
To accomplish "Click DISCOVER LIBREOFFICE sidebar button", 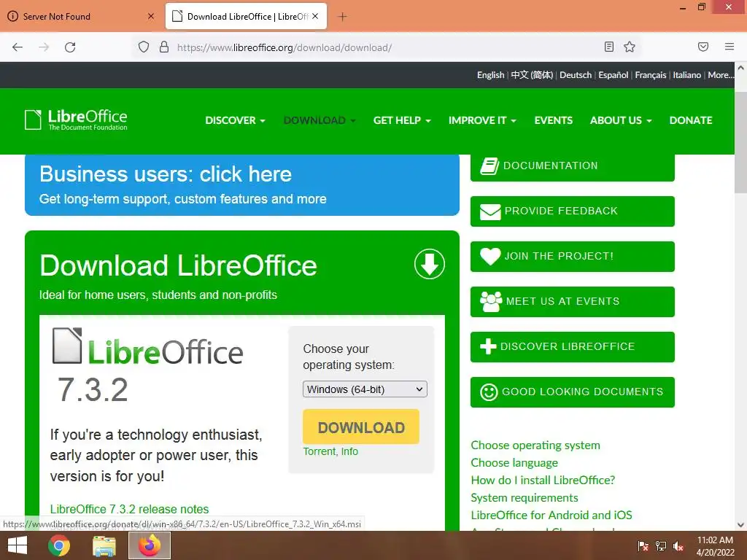I will pos(572,346).
